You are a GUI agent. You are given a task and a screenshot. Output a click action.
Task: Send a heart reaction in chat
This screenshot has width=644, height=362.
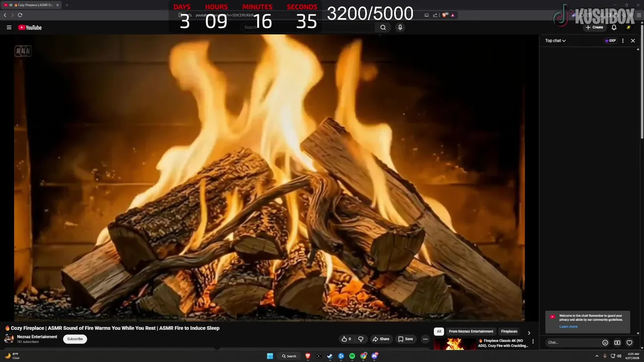629,342
